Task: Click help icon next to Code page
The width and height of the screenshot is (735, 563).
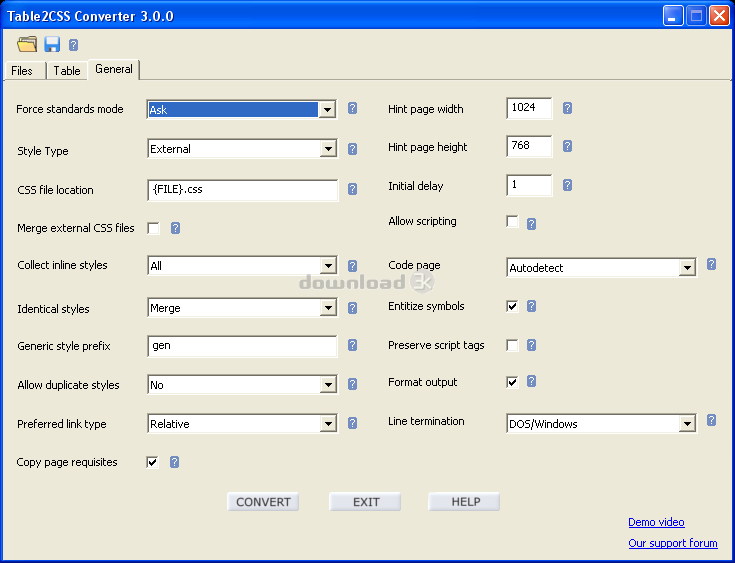Action: (711, 264)
